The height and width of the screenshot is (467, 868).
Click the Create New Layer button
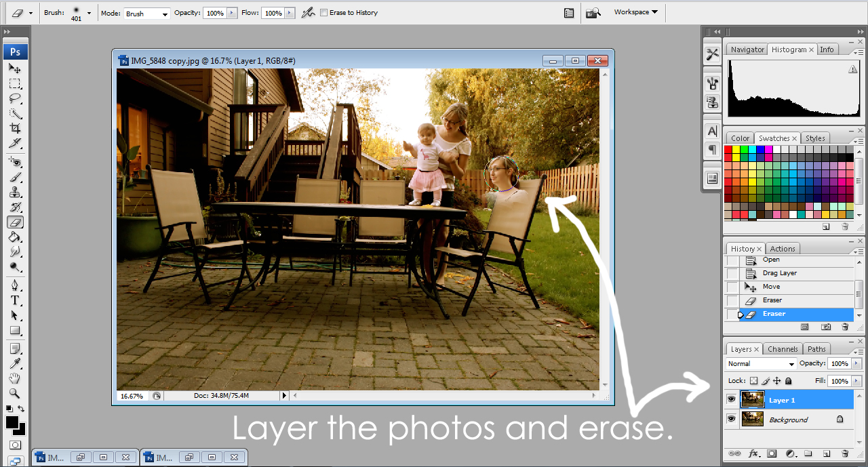tap(826, 453)
